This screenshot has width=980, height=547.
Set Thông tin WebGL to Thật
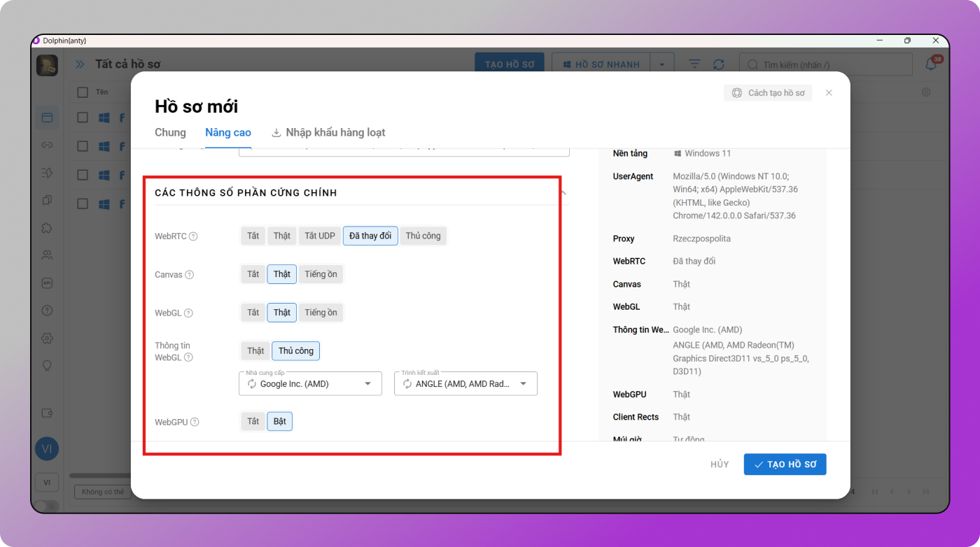[x=255, y=351]
